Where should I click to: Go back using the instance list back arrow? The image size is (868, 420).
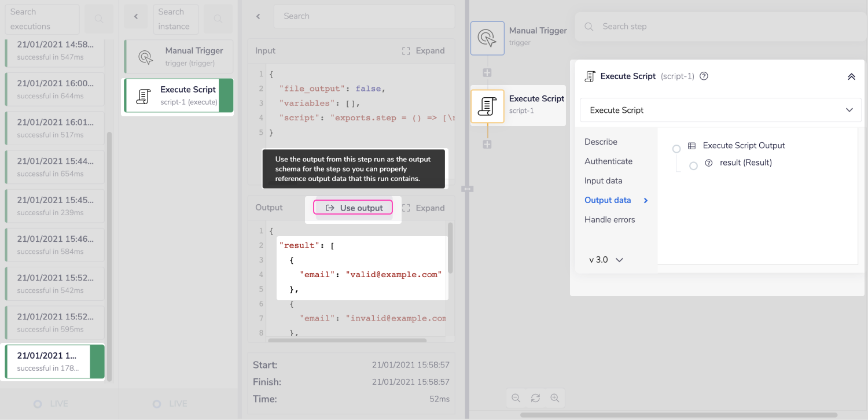pyautogui.click(x=136, y=17)
